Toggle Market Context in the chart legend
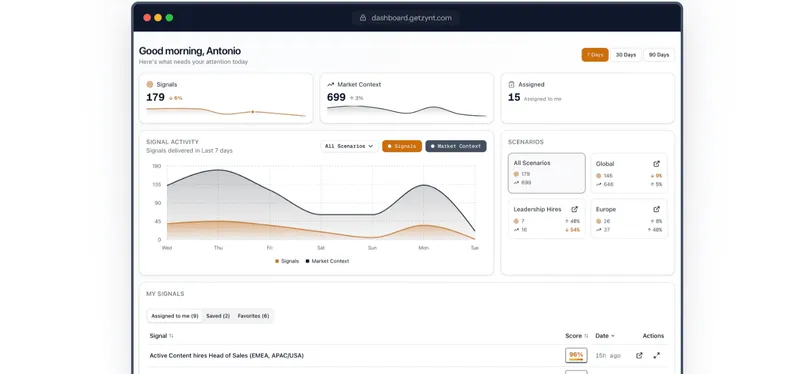The image size is (800, 374). coord(327,261)
